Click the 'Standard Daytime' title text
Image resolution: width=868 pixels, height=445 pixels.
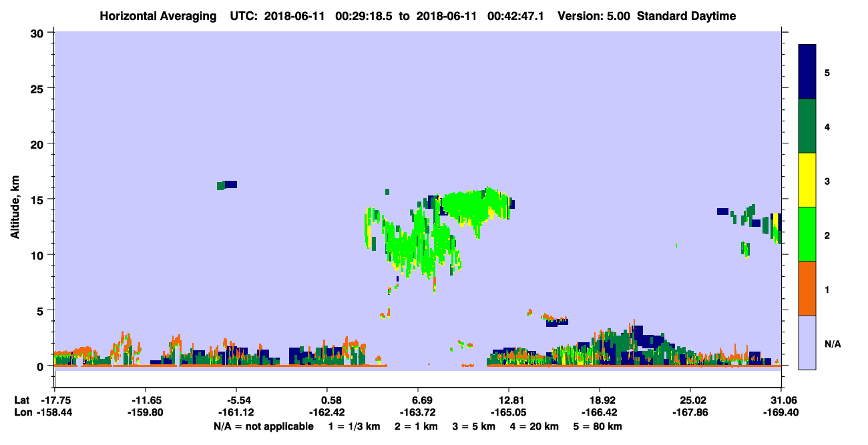coord(686,16)
